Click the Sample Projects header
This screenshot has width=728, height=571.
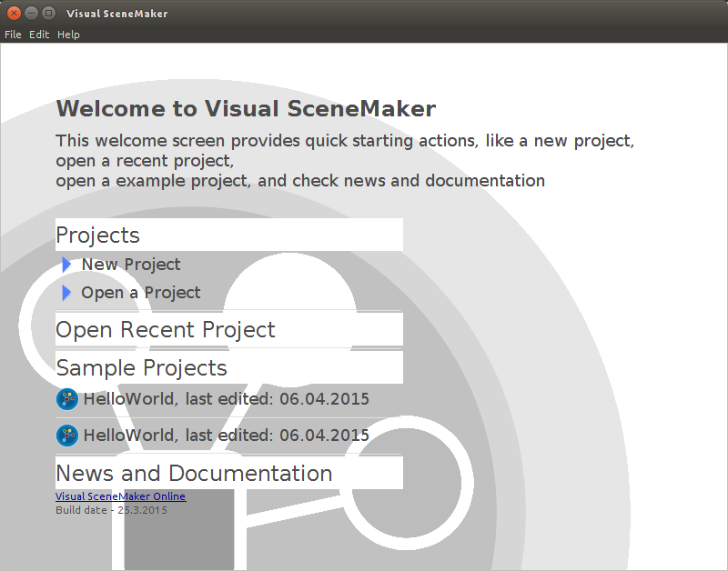229,367
